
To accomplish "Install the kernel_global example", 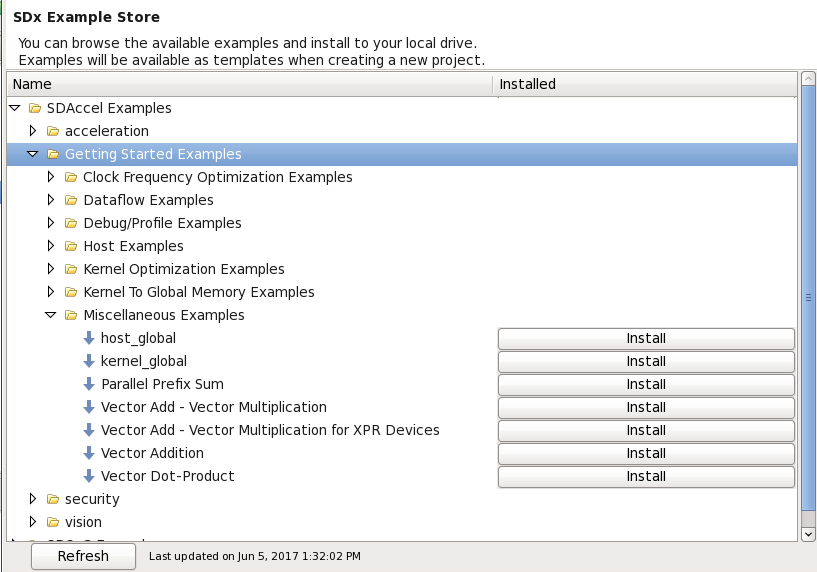I will 646,362.
